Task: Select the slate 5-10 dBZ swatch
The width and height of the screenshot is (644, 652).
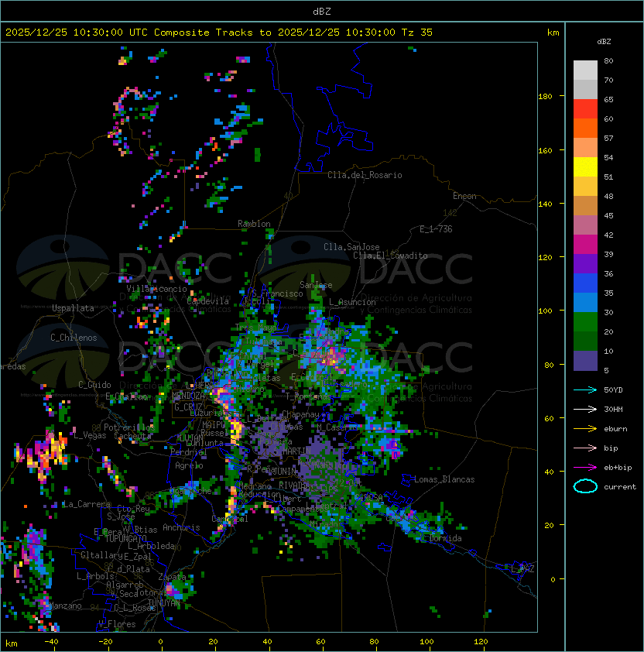Action: coord(585,361)
